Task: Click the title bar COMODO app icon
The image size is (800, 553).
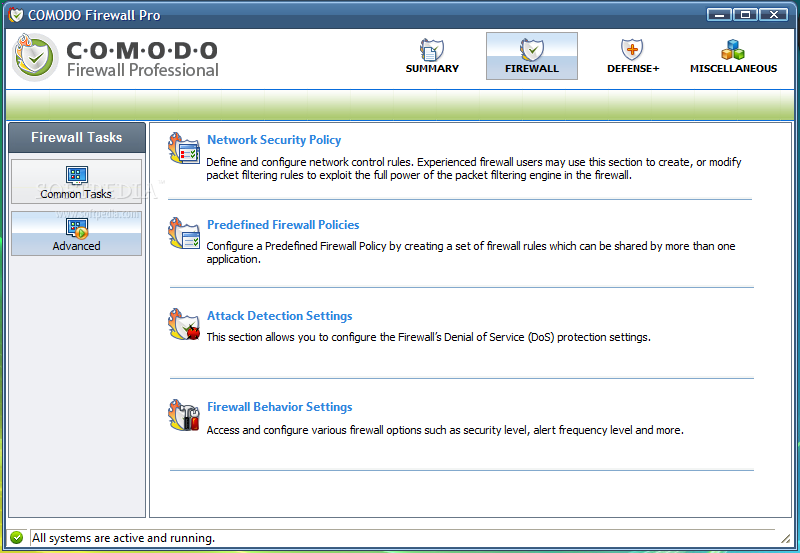Action: pyautogui.click(x=16, y=15)
